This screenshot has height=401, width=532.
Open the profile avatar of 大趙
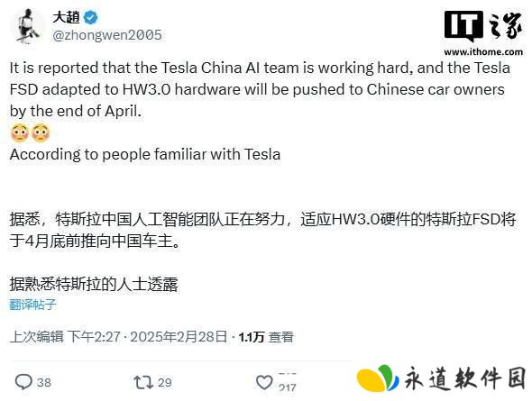[27, 26]
